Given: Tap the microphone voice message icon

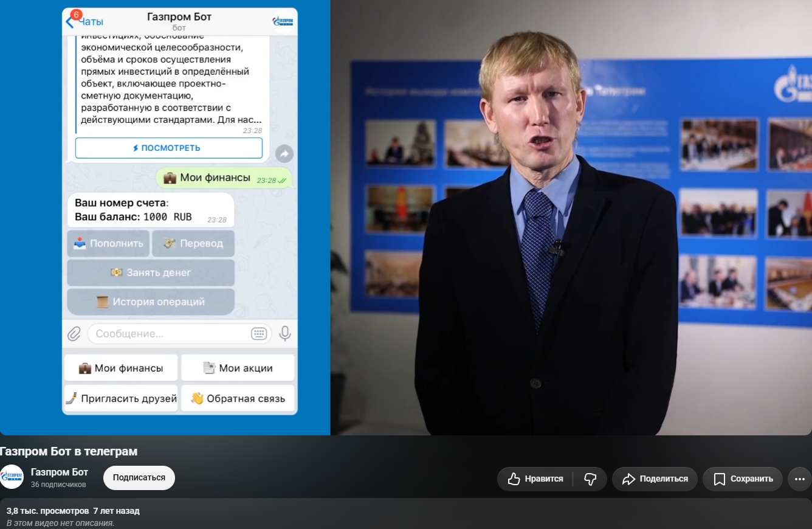Looking at the screenshot, I should [284, 334].
